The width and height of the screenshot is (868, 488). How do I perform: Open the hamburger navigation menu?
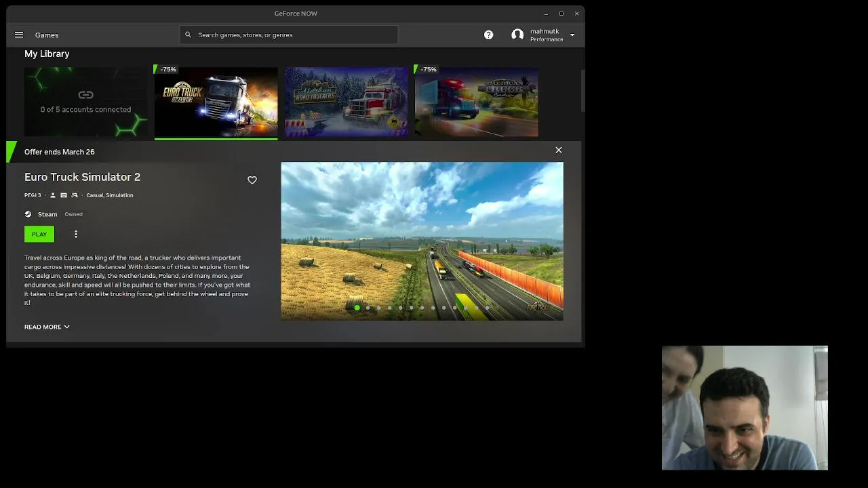(x=19, y=35)
